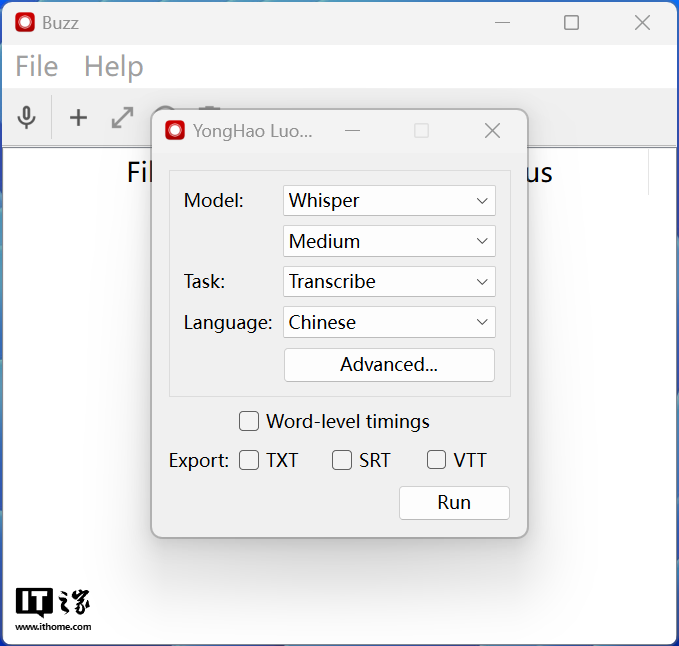This screenshot has height=646, width=679.
Task: Open the Task dropdown set to Transcribe
Action: pos(389,282)
